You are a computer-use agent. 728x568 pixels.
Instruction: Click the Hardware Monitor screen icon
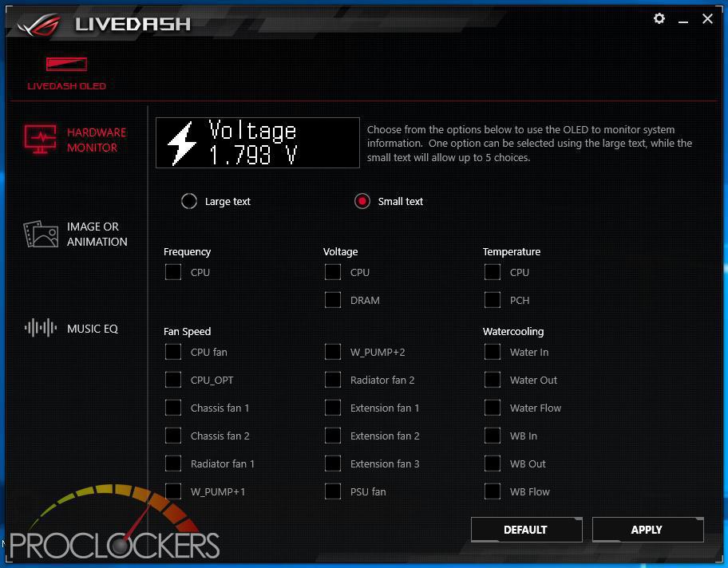coord(41,139)
